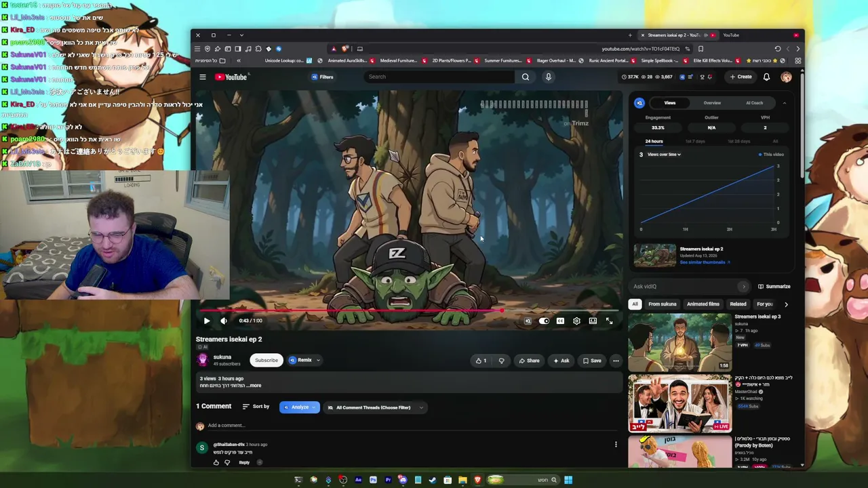Open File Explorer from the taskbar

[x=462, y=480]
